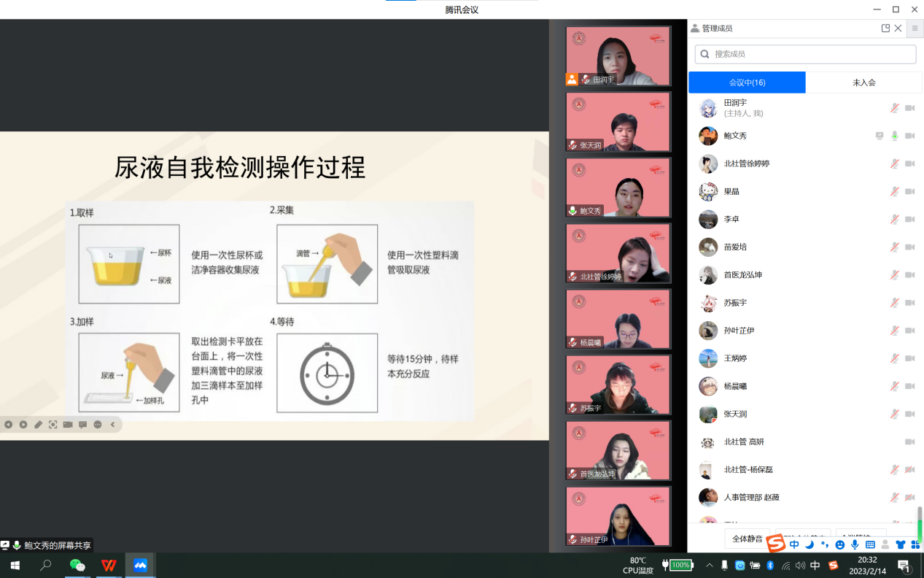924x578 pixels.
Task: Open the hamburger menu in members panel
Action: pos(915,28)
